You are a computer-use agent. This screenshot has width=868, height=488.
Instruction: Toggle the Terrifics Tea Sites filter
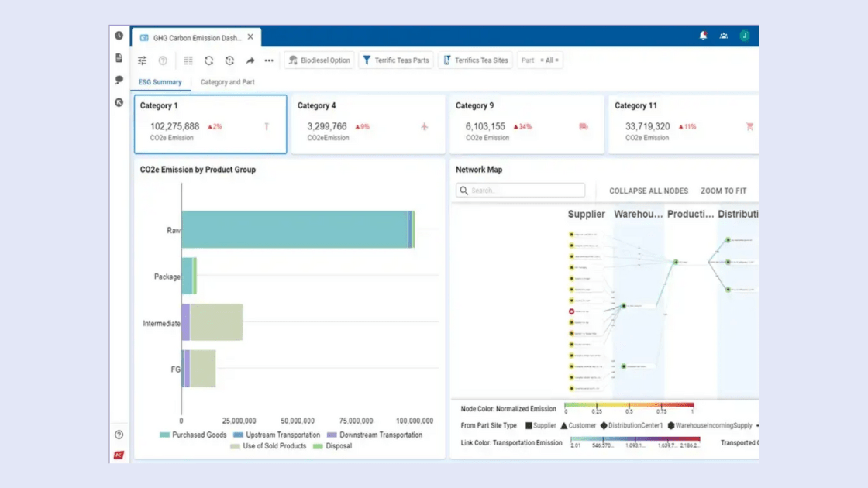point(475,60)
